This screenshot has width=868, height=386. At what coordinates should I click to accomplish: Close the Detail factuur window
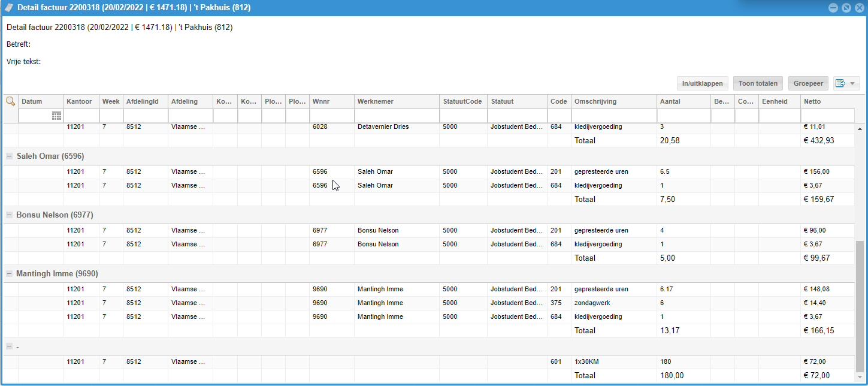(x=859, y=8)
